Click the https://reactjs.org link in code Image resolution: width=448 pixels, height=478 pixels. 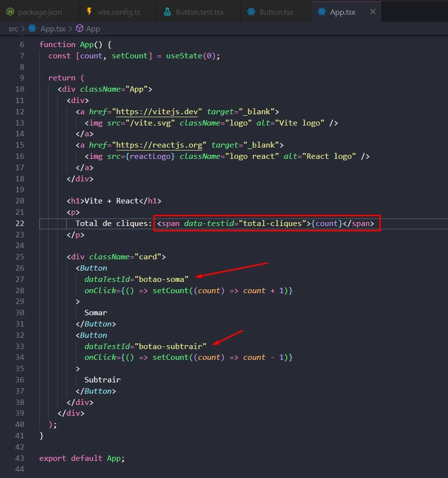(161, 145)
